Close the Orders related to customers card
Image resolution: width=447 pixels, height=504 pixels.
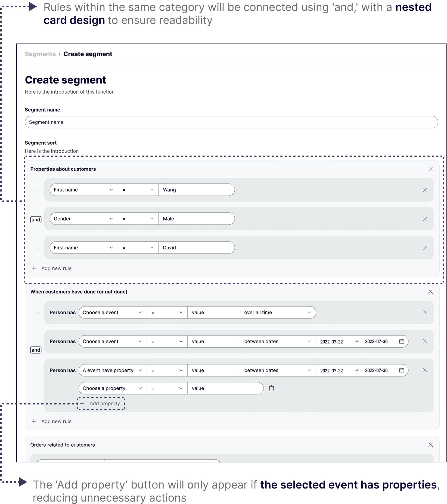click(430, 445)
